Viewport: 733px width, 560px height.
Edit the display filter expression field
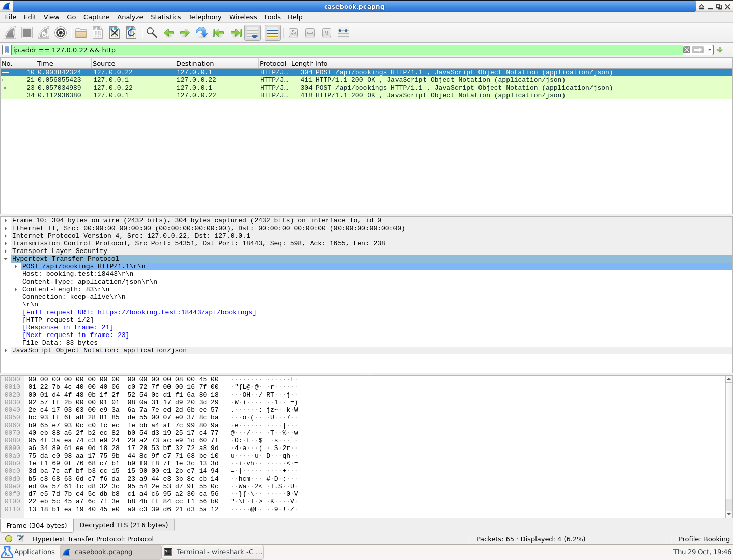[346, 50]
